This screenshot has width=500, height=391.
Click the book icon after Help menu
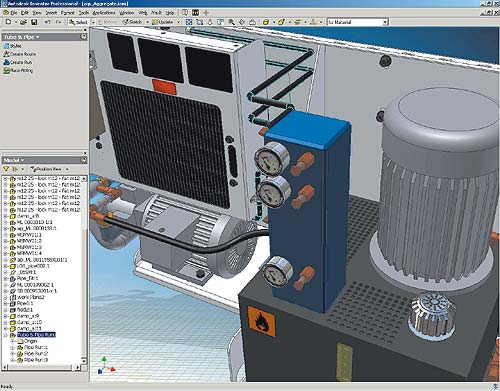(185, 13)
